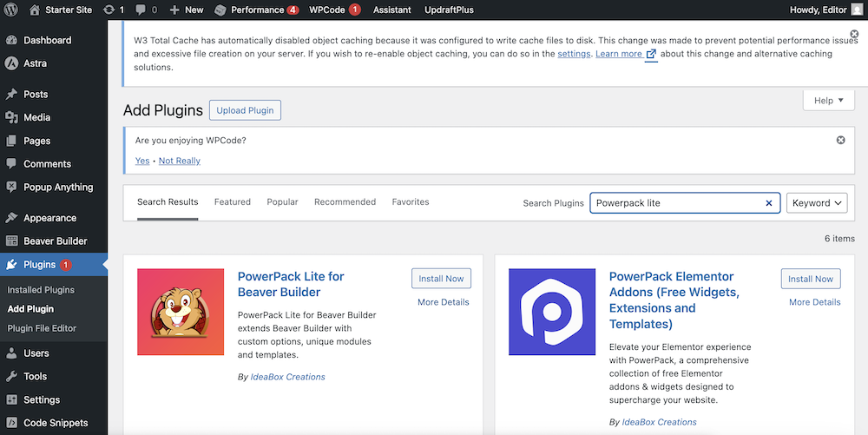Click the PowerPack Lite beaver thumbnail
868x435 pixels.
[181, 312]
